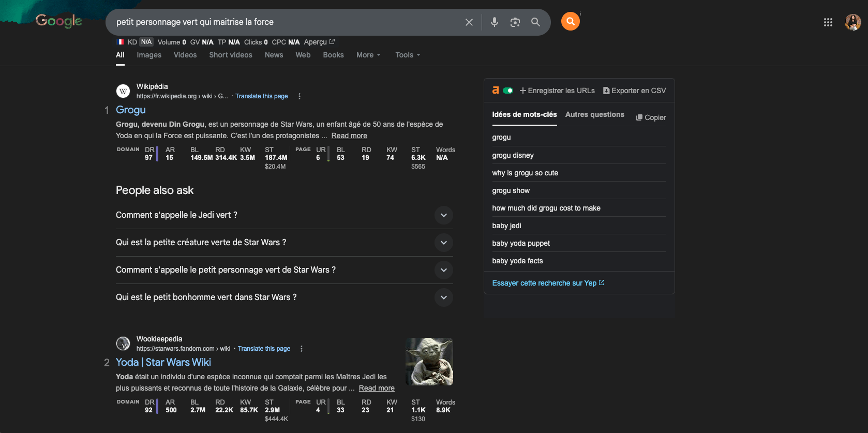Image resolution: width=868 pixels, height=433 pixels.
Task: Submit search with magnifier icon in search bar
Action: point(536,22)
